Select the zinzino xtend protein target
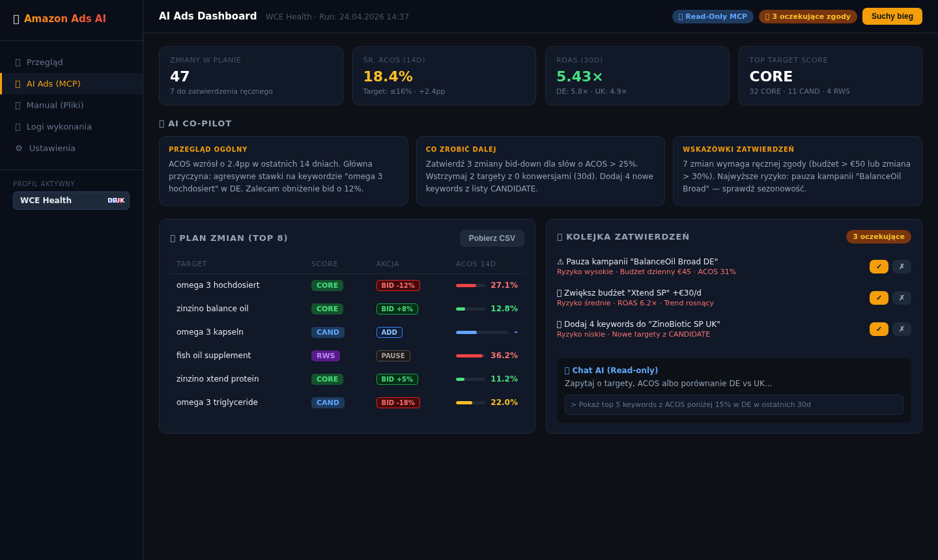The width and height of the screenshot is (938, 560). (x=347, y=379)
